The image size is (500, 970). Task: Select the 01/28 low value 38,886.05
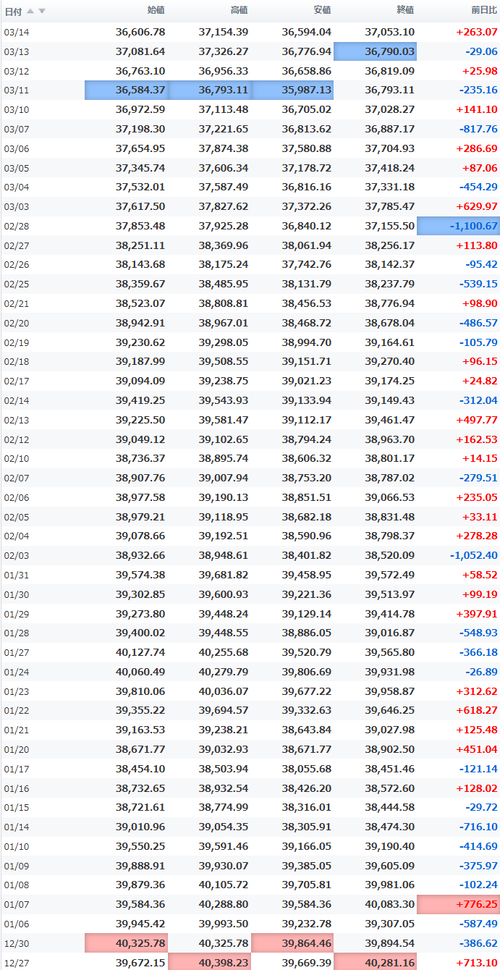coord(306,633)
